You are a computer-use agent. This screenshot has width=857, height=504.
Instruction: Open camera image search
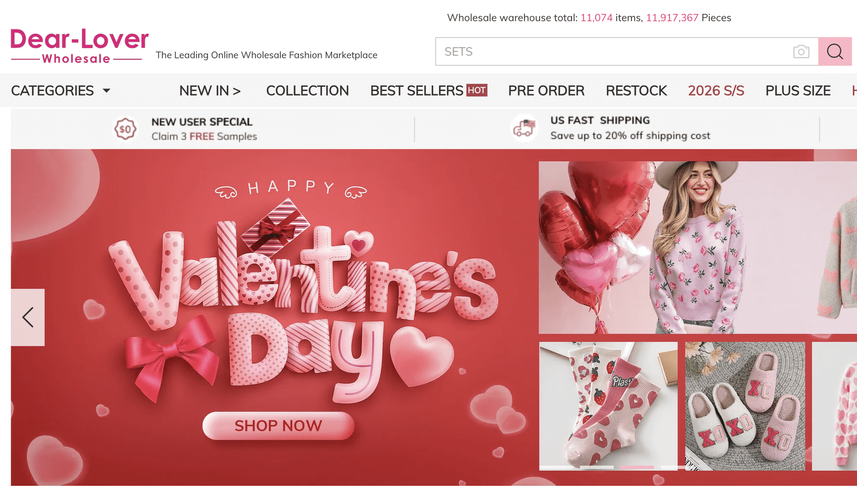pyautogui.click(x=801, y=51)
